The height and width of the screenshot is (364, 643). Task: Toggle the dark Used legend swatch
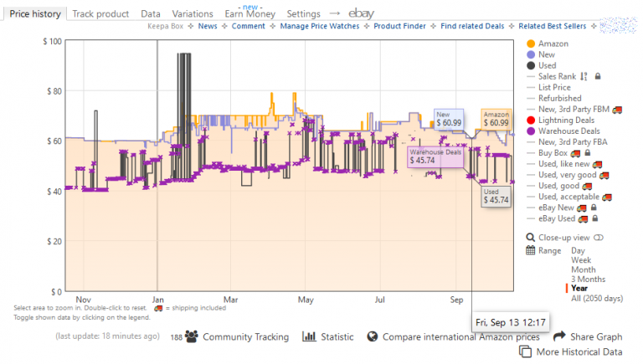click(531, 65)
